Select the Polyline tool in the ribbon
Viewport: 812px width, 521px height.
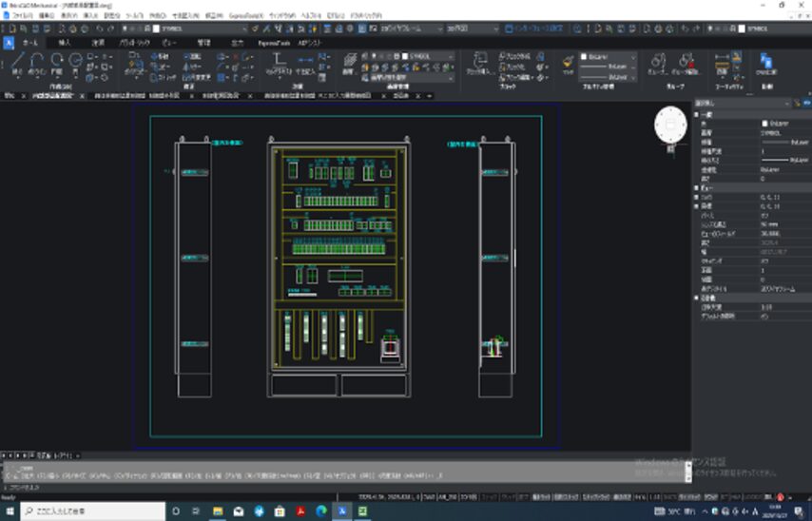tap(37, 62)
